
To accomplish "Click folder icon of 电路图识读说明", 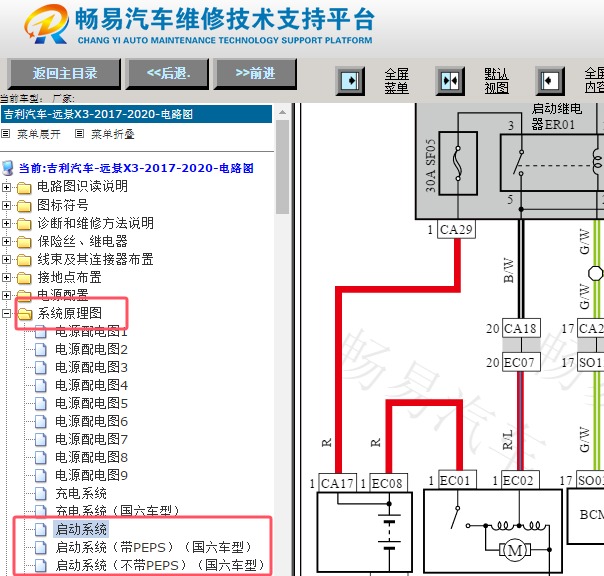I will point(24,188).
